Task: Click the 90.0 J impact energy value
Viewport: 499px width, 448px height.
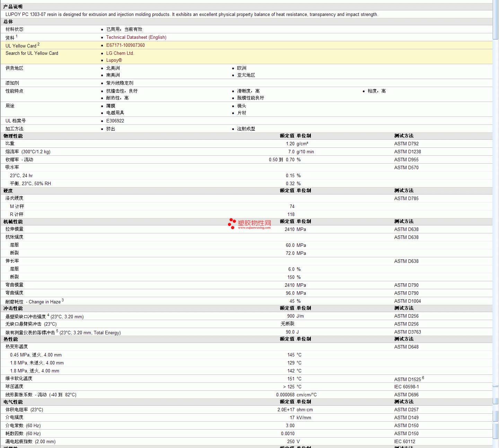Action: point(292,332)
